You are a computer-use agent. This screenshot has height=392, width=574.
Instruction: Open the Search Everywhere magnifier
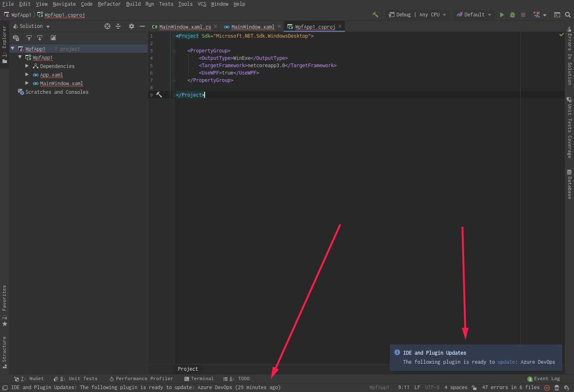click(x=568, y=15)
